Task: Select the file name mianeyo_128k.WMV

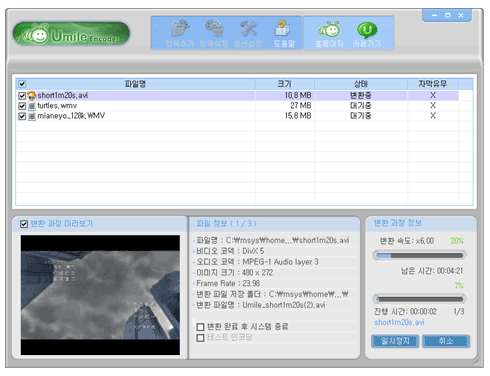Action: click(x=71, y=116)
